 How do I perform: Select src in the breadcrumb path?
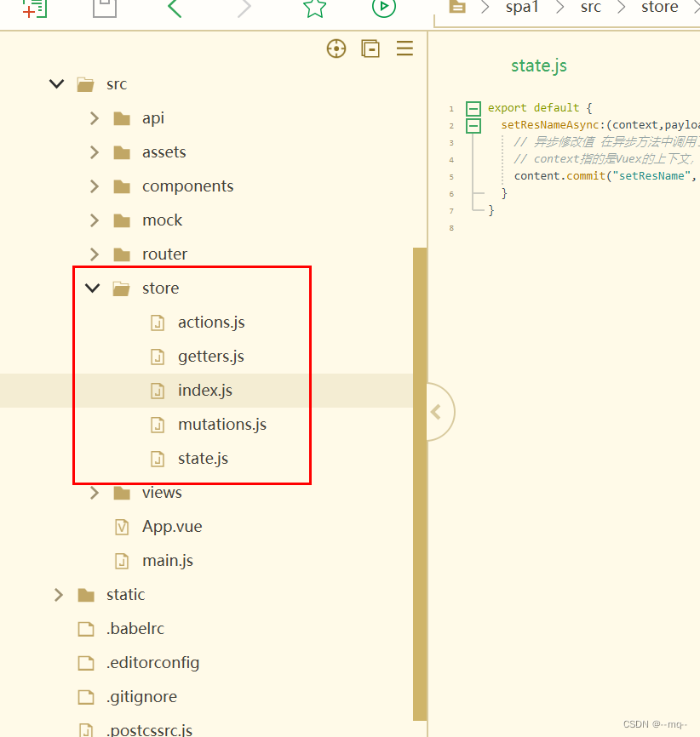pos(591,8)
